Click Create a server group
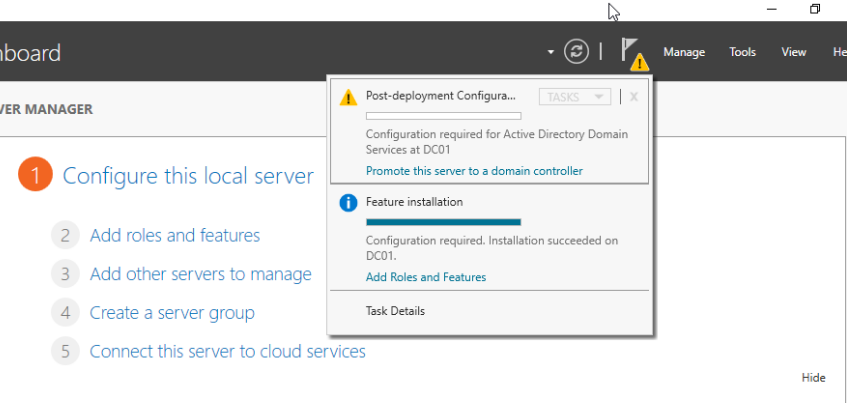The width and height of the screenshot is (847, 403). click(x=172, y=313)
